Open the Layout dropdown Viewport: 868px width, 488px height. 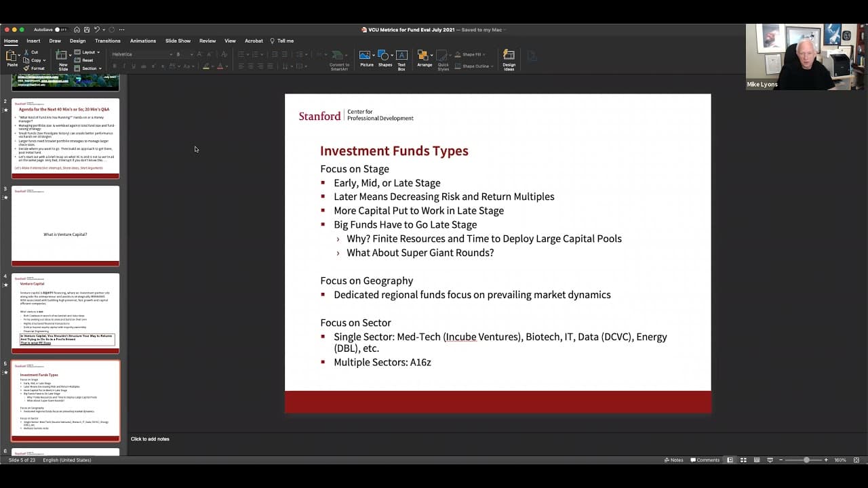pyautogui.click(x=87, y=52)
